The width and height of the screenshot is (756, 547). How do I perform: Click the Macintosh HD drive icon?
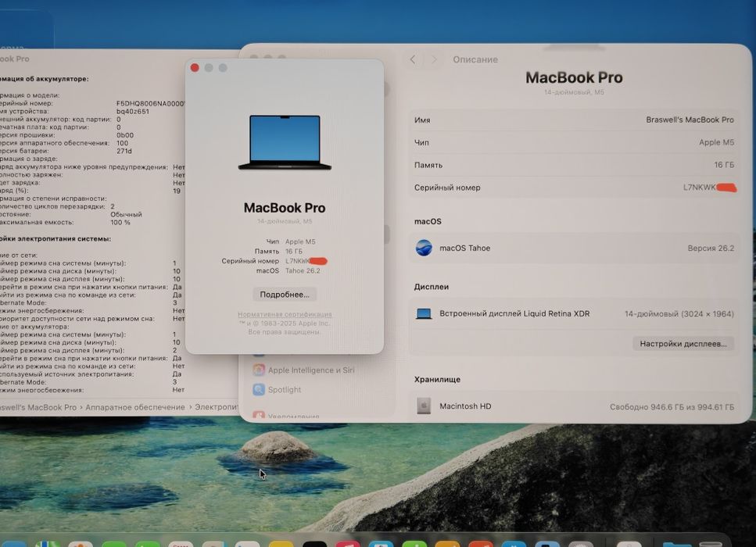423,406
